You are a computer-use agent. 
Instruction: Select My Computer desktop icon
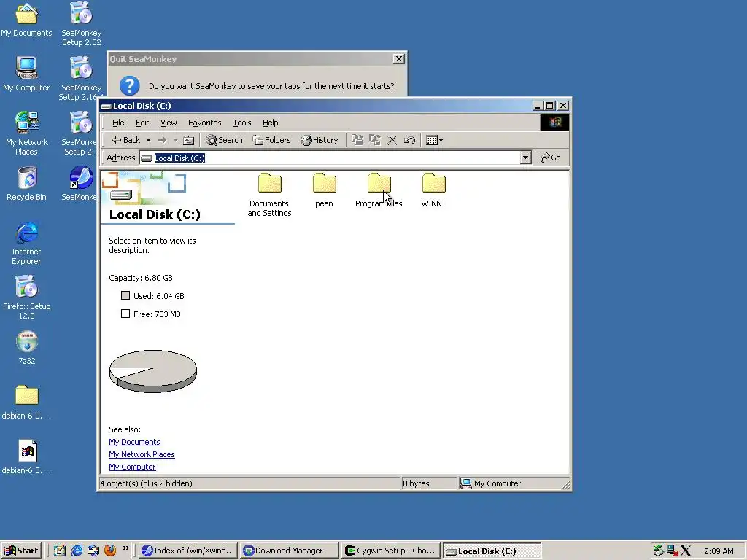tap(26, 74)
